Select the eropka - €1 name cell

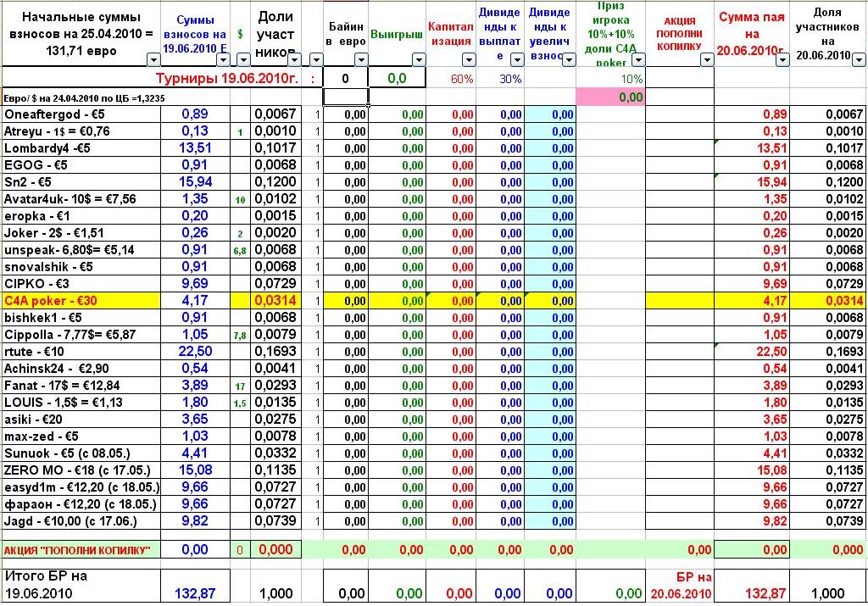pos(81,216)
